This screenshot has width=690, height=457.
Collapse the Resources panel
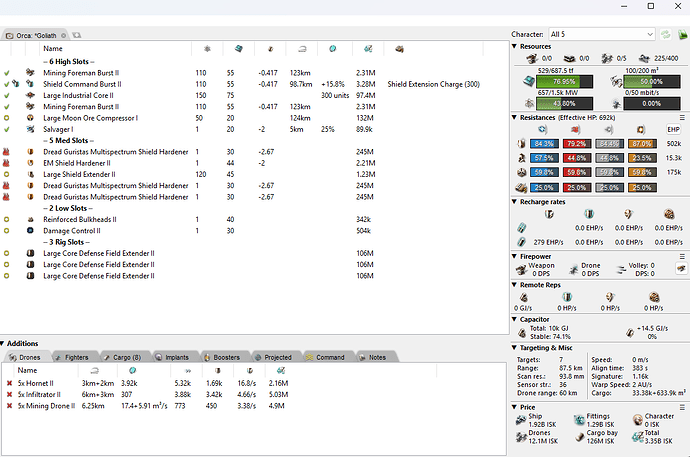[x=514, y=46]
